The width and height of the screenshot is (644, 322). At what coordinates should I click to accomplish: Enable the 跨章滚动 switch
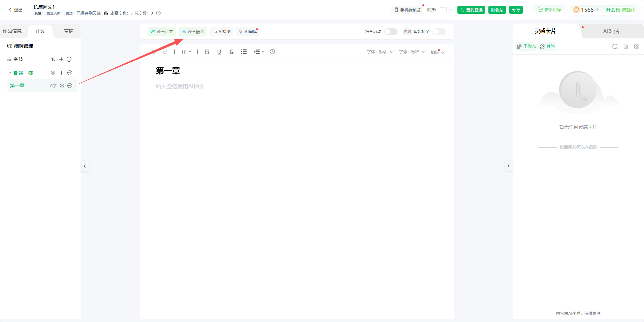[x=391, y=32]
